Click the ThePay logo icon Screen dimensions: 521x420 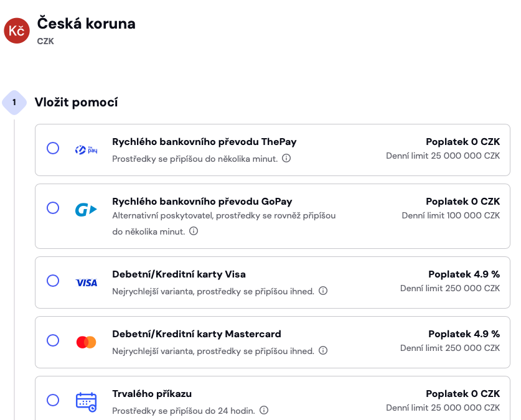[86, 150]
